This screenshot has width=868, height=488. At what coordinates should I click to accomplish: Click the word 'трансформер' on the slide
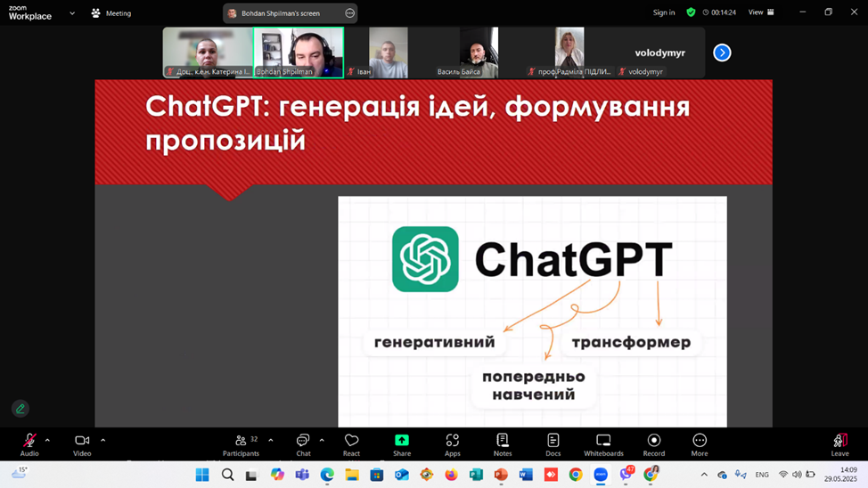[x=631, y=342]
